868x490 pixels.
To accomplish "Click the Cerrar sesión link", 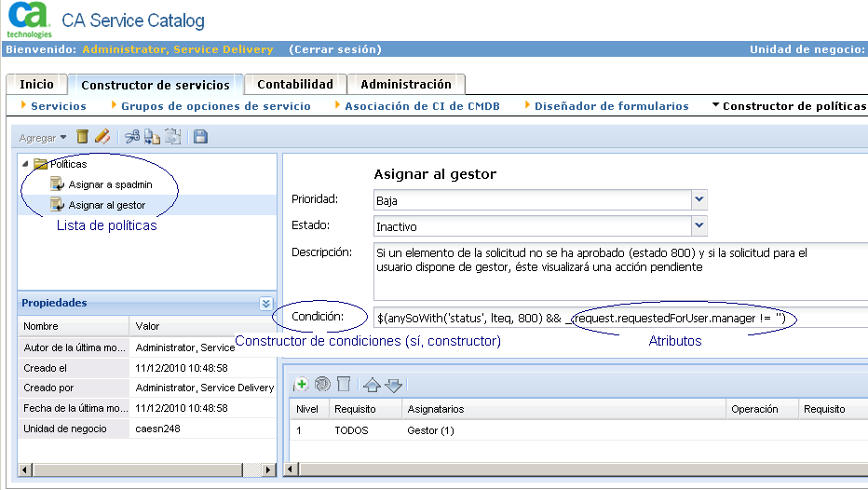I will click(335, 49).
